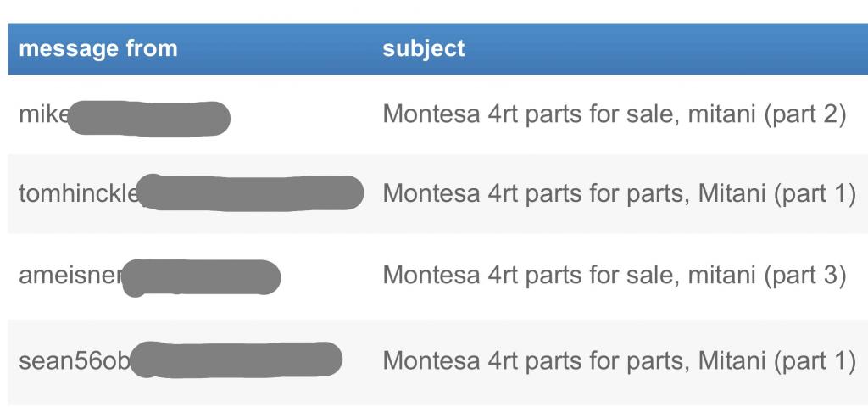Click "(part 2)" text in mike's row
Image resolution: width=868 pixels, height=407 pixels.
click(x=804, y=114)
